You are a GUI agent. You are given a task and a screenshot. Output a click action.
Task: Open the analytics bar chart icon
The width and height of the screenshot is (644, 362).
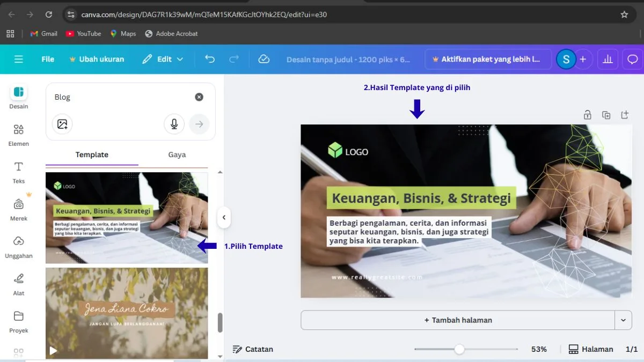[608, 60]
